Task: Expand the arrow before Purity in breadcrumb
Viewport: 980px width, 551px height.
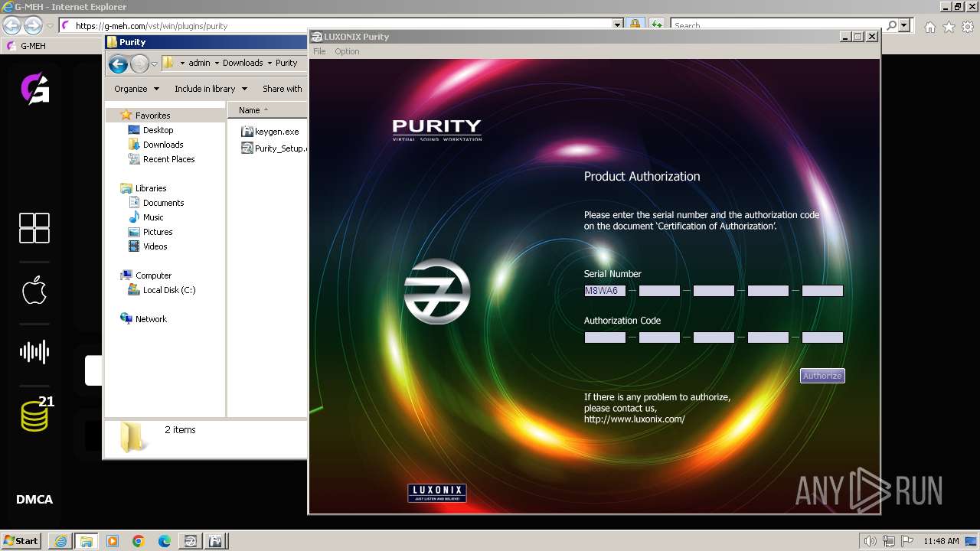Action: click(x=270, y=63)
